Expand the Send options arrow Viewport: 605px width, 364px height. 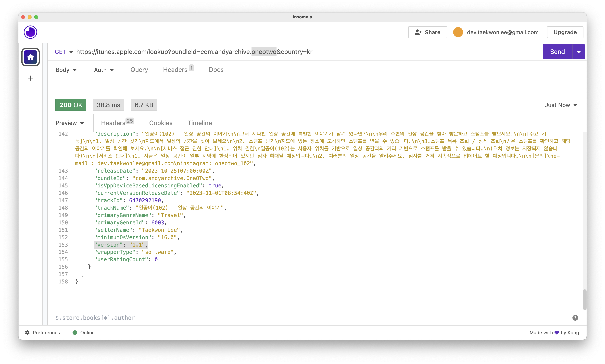579,52
